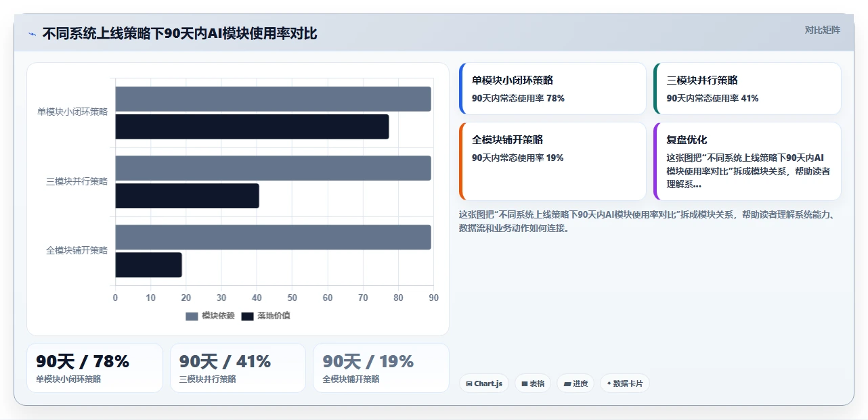The height and width of the screenshot is (420, 868).
Task: Open the 单模块小闭环策略 card showing 78%
Action: coord(552,89)
